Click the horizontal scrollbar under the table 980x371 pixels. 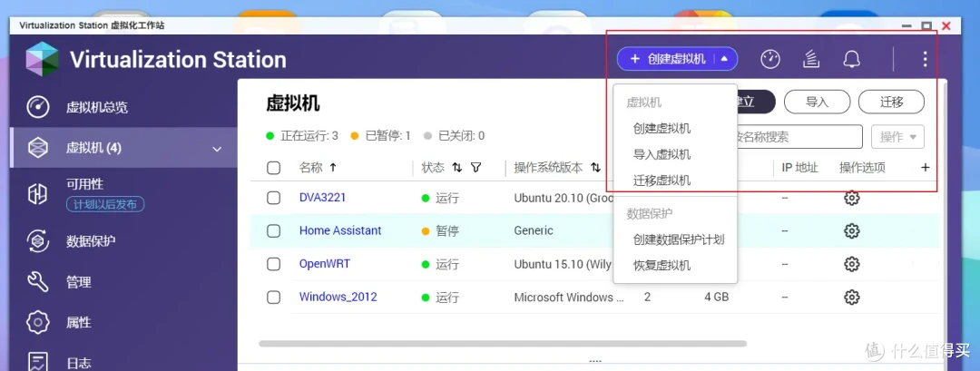point(503,344)
